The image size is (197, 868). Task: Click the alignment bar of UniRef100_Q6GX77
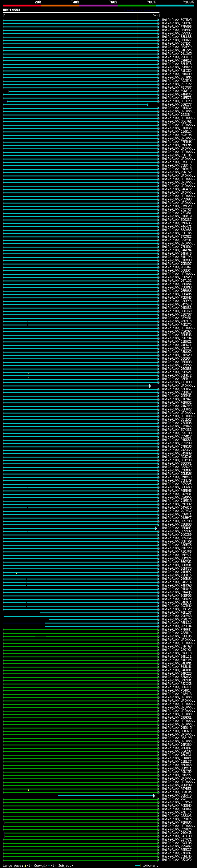coord(76,105)
